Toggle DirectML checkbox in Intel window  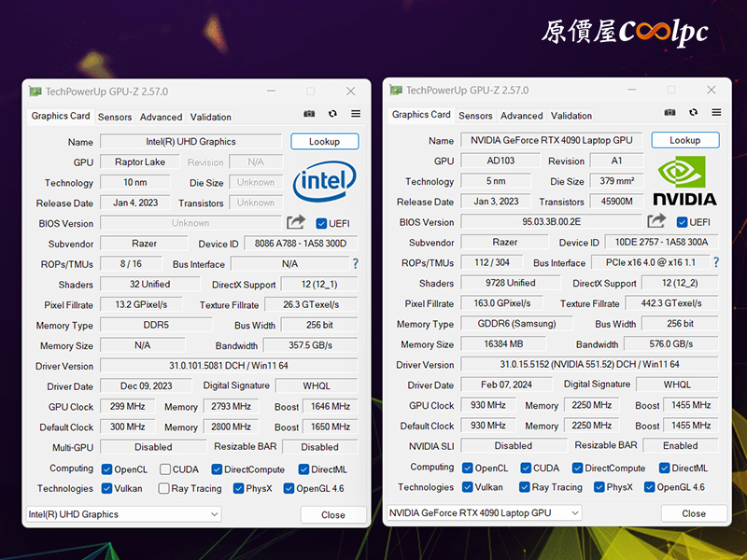coord(303,469)
